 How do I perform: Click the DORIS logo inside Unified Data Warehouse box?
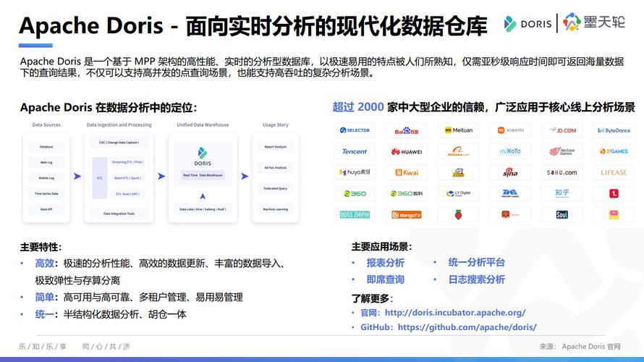click(x=203, y=156)
